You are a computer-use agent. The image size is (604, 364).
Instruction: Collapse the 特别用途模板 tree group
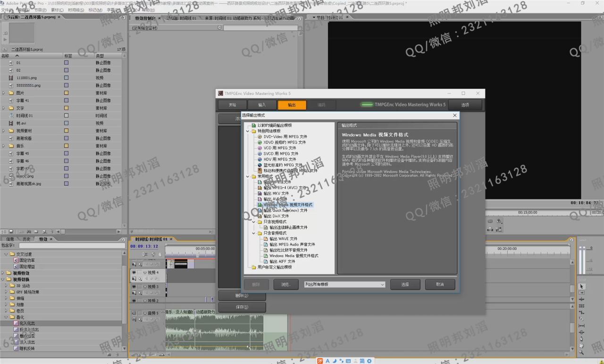[248, 131]
